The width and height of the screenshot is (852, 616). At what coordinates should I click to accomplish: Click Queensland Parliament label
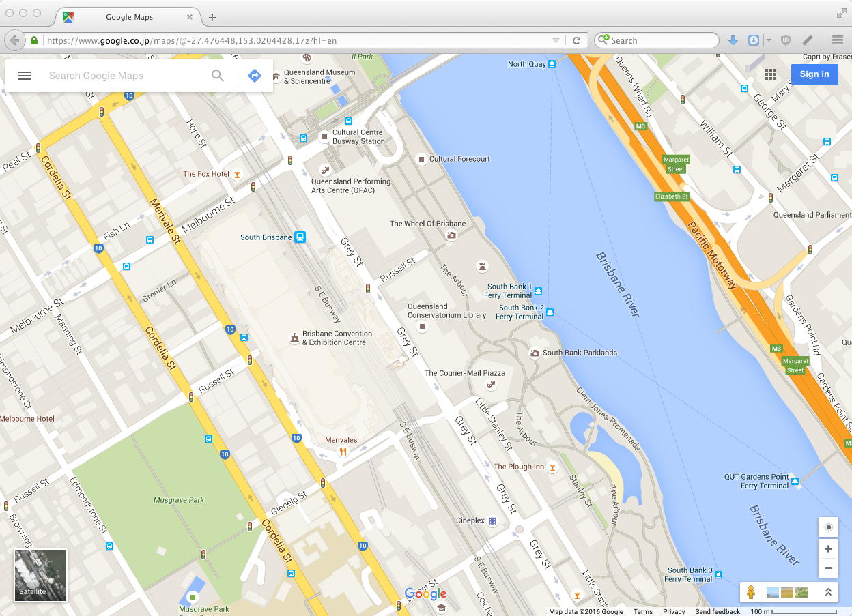tap(812, 215)
